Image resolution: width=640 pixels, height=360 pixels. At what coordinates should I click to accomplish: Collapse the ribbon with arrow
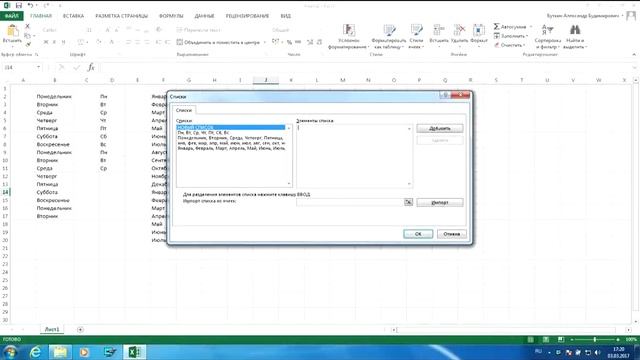[x=634, y=54]
